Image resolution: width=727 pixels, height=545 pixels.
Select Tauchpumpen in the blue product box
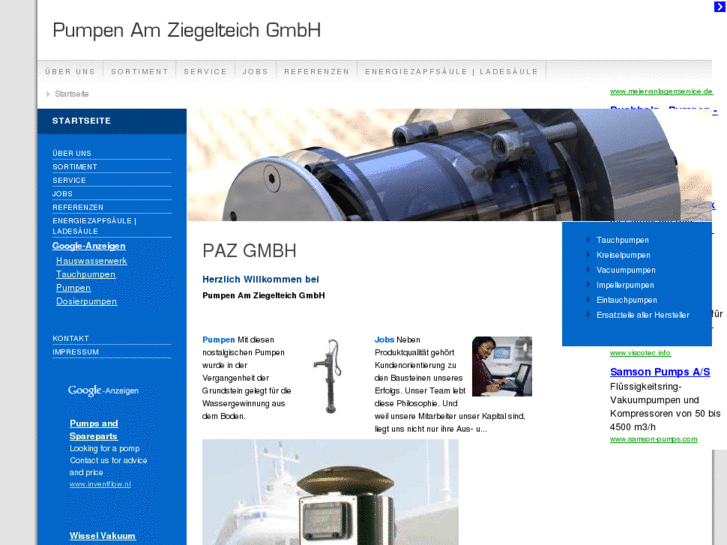tap(623, 240)
